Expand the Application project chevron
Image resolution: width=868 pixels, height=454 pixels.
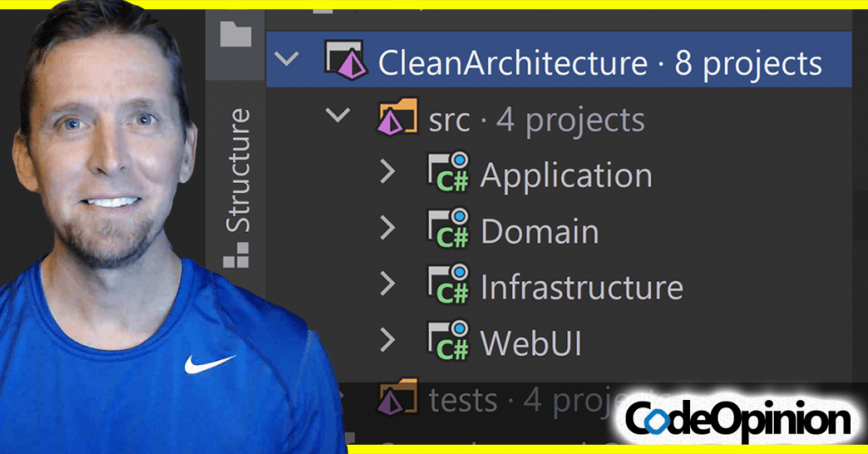[x=387, y=173]
